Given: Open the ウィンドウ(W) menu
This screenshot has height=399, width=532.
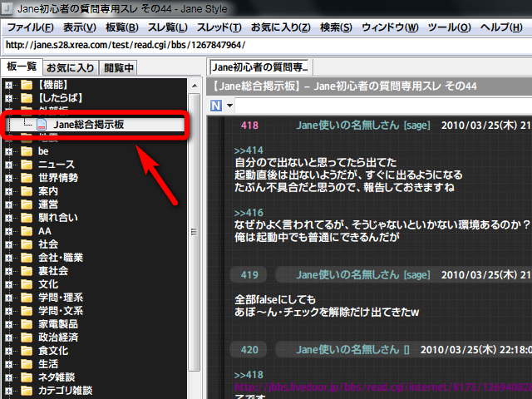Looking at the screenshot, I should coord(390,27).
